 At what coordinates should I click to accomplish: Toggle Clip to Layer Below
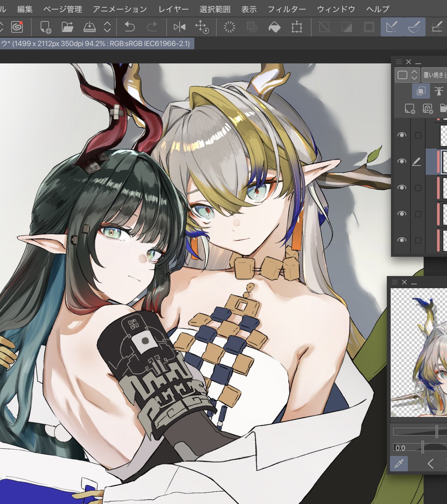point(421,91)
